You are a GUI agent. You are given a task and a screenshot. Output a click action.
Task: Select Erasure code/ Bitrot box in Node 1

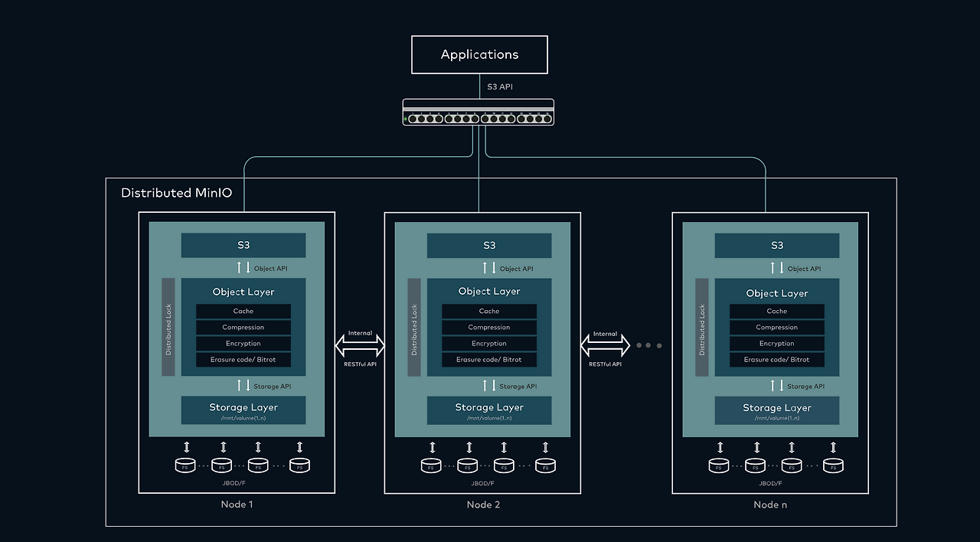(243, 360)
